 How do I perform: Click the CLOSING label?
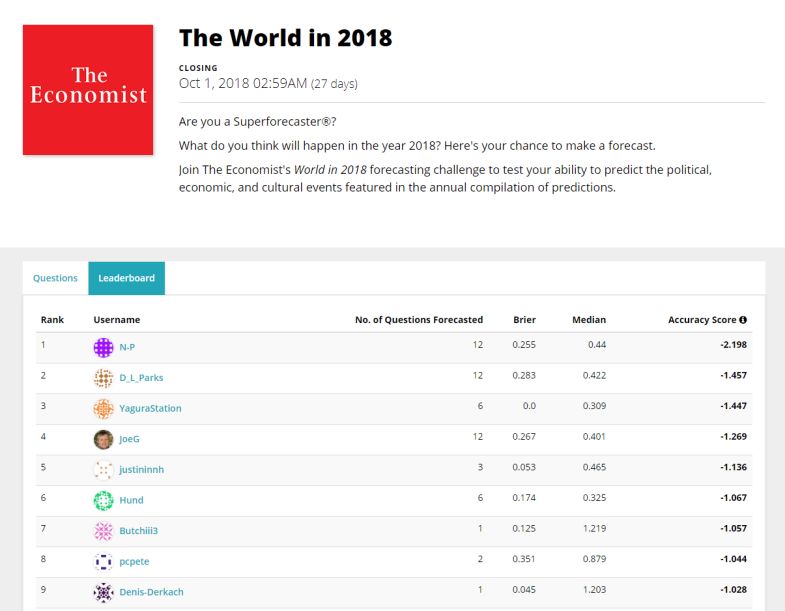pyautogui.click(x=198, y=68)
